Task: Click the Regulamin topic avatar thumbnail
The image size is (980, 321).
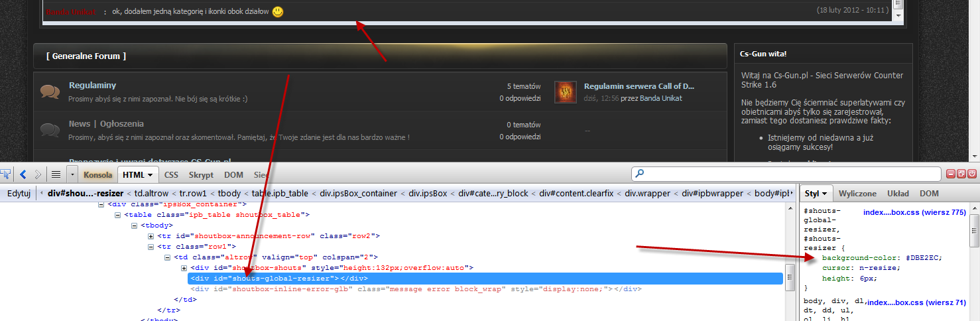Action: coord(565,92)
